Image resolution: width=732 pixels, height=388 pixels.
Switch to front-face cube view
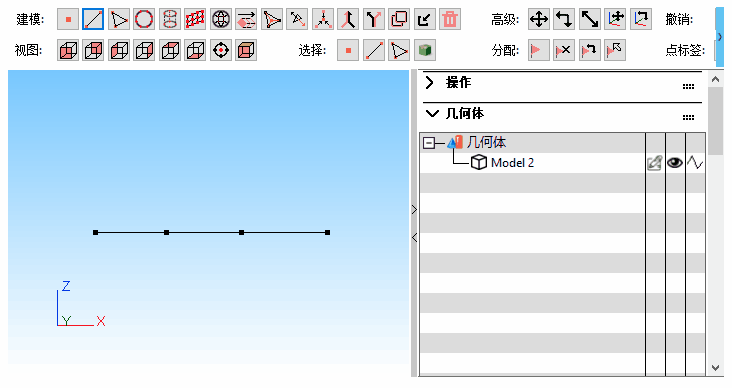click(68, 50)
